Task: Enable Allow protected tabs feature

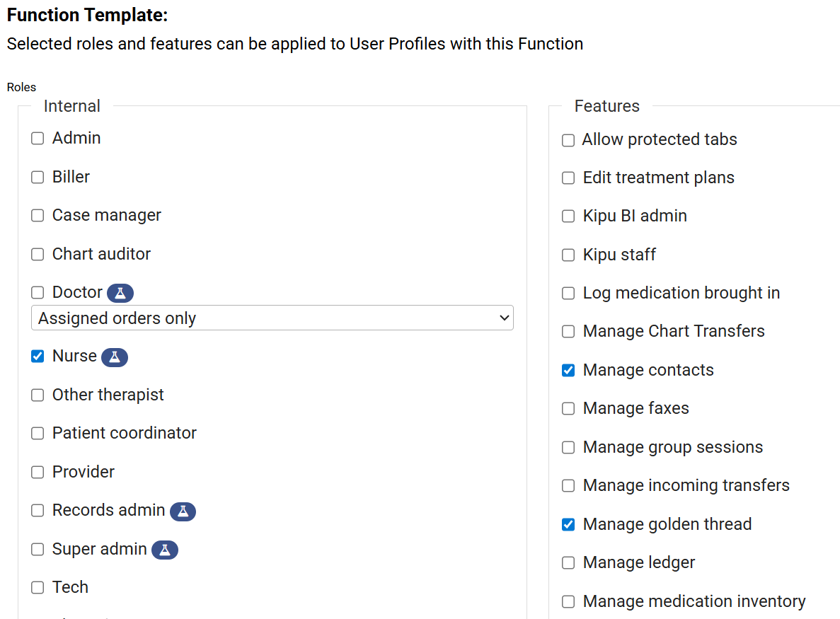Action: [x=568, y=140]
